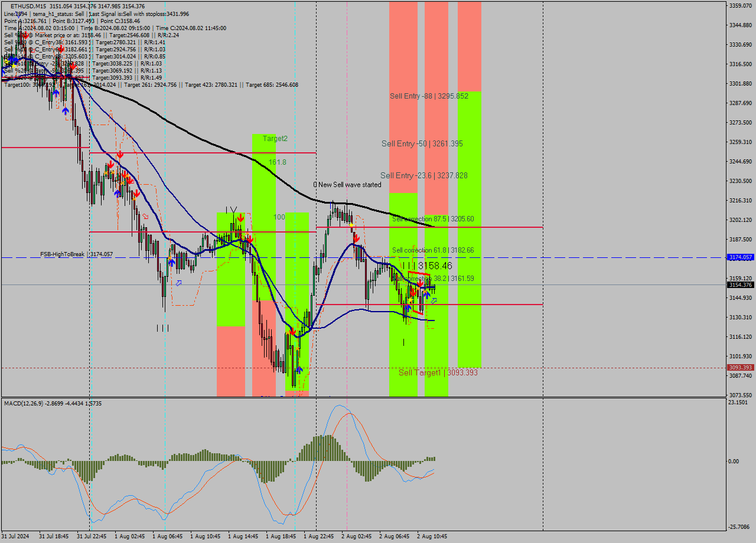The width and height of the screenshot is (756, 543).
Task: Select the 'New Sell wave started' label
Action: point(350,185)
